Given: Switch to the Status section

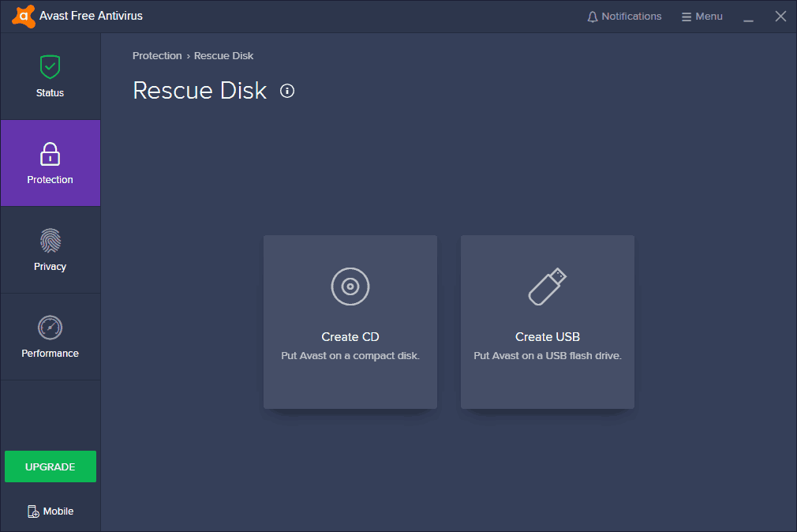Looking at the screenshot, I should pyautogui.click(x=50, y=76).
